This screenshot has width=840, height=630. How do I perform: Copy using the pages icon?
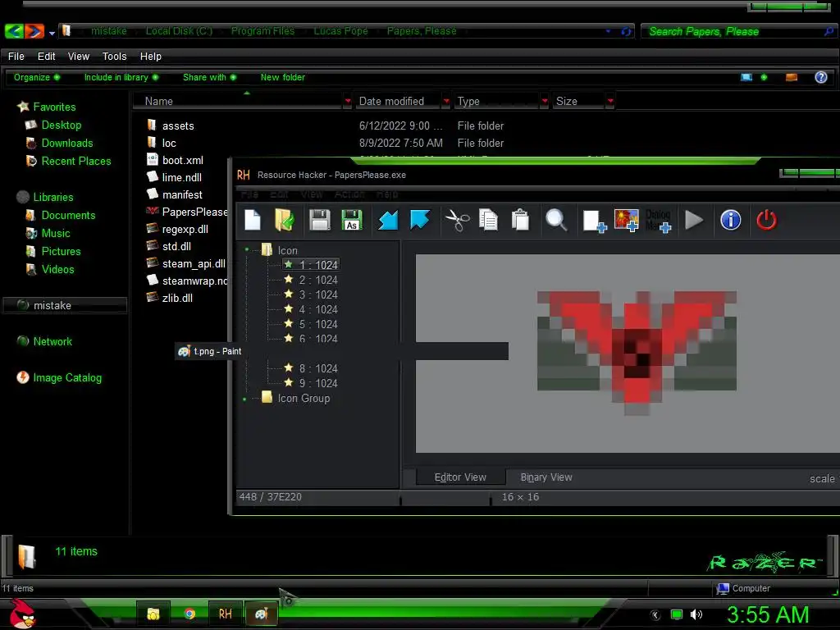tap(488, 220)
